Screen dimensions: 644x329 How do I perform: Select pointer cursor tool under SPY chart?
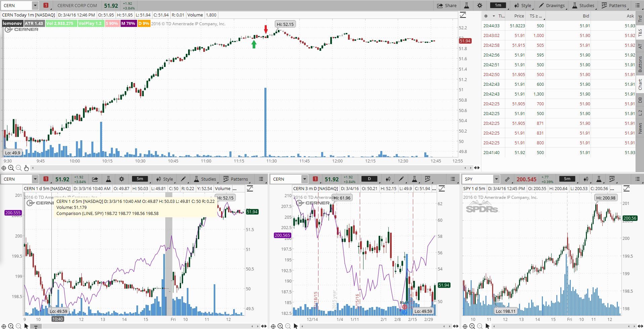(x=487, y=326)
